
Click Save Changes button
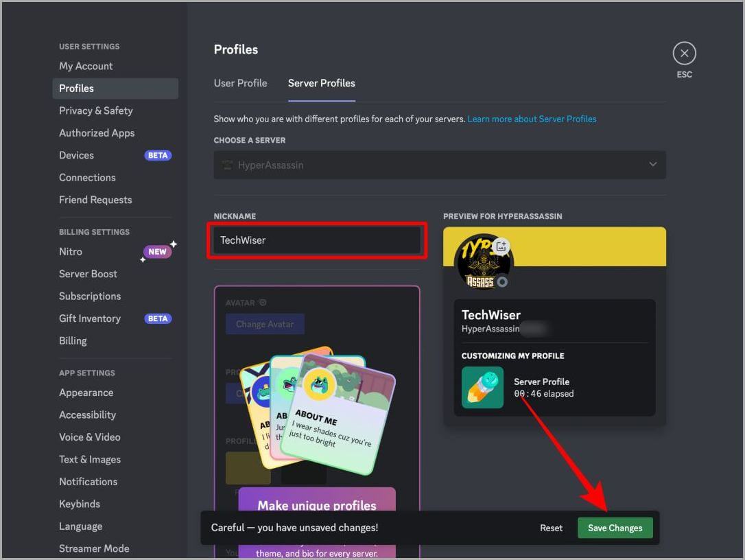point(615,528)
